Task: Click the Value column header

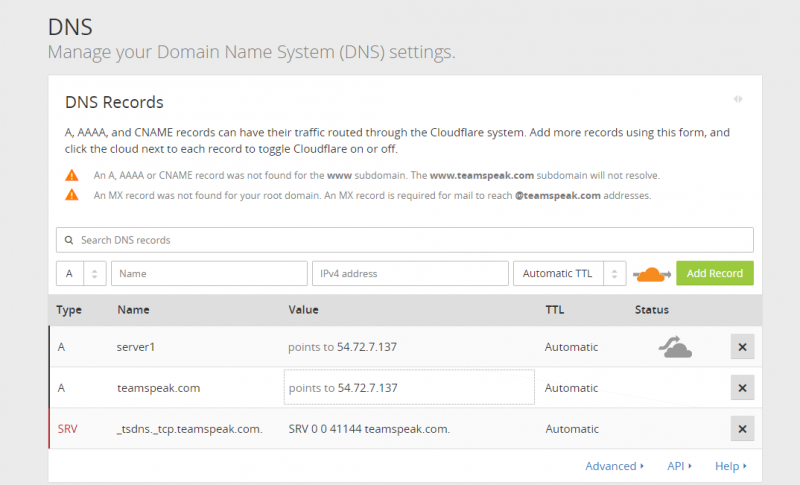Action: [303, 310]
